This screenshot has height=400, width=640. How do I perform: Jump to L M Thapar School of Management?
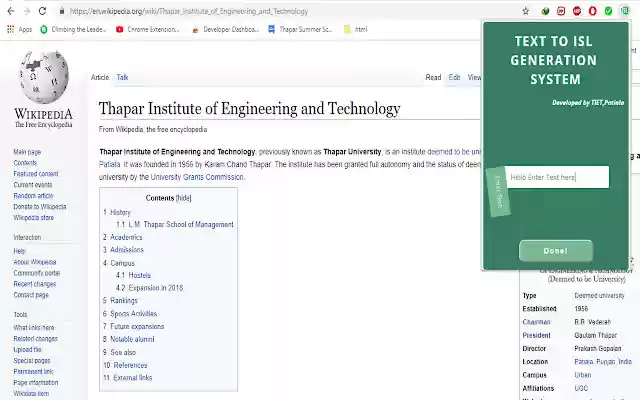pos(175,224)
